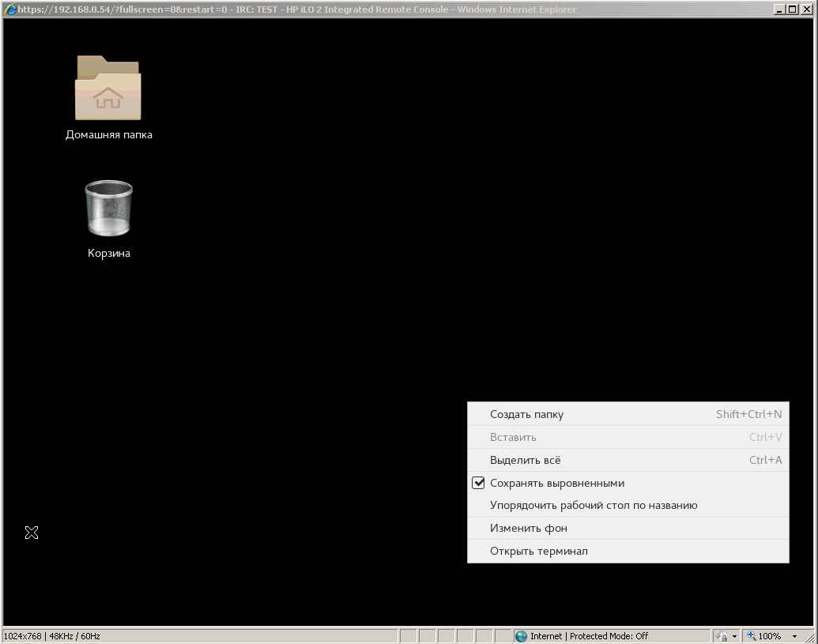Toggle the Сохранять выровненными checkbox

click(478, 483)
